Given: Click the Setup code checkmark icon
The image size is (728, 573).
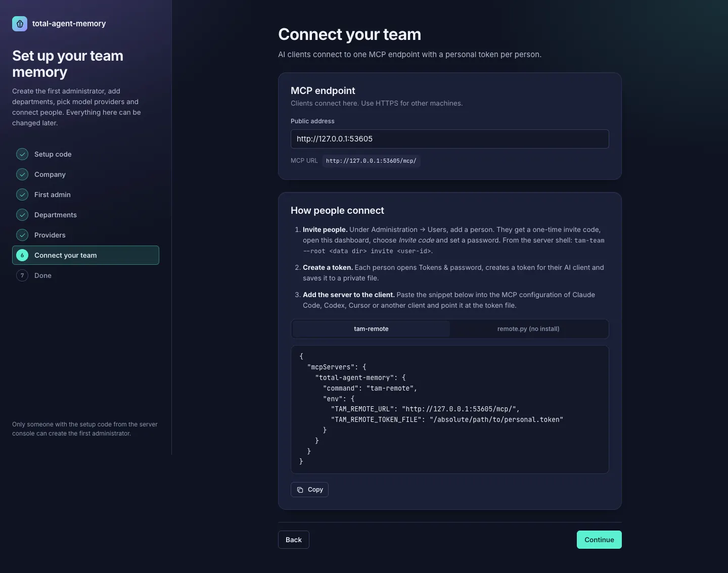Looking at the screenshot, I should (22, 154).
